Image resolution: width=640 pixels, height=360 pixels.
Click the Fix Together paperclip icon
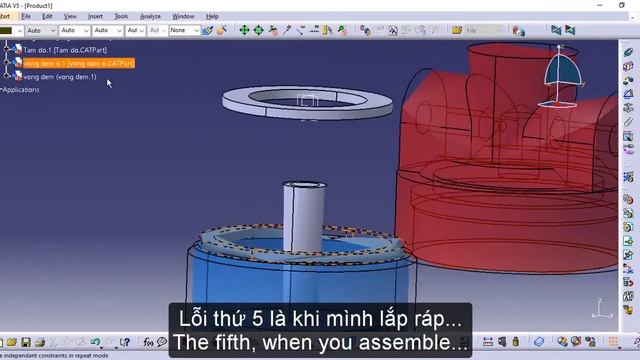coord(628,122)
